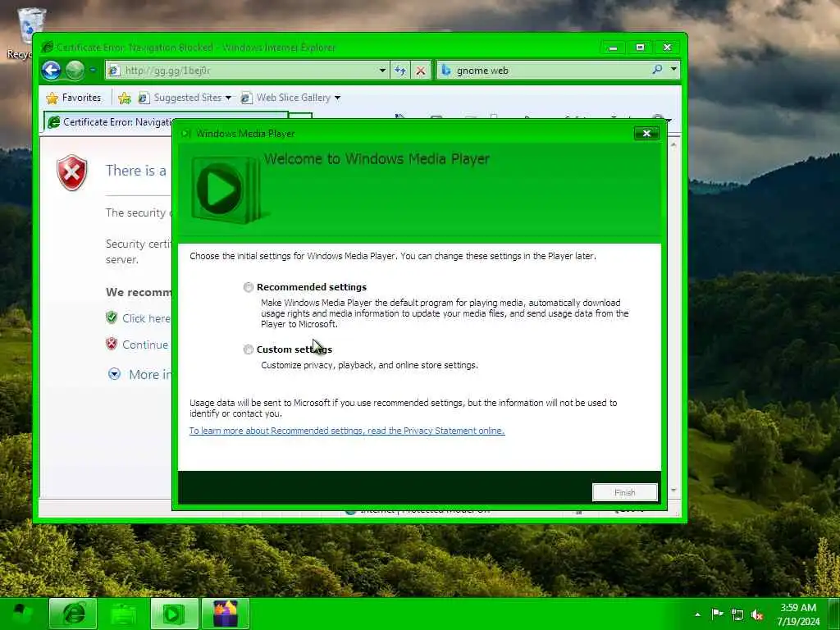The width and height of the screenshot is (840, 630).
Task: Select the Recommended settings radio button
Action: [x=248, y=287]
